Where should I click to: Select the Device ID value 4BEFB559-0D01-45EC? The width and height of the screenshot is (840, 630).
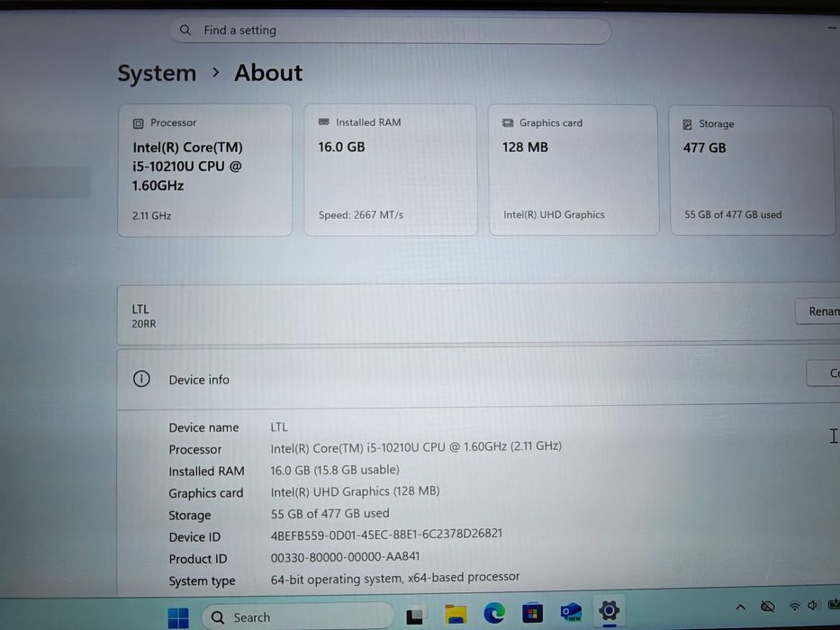coord(386,534)
